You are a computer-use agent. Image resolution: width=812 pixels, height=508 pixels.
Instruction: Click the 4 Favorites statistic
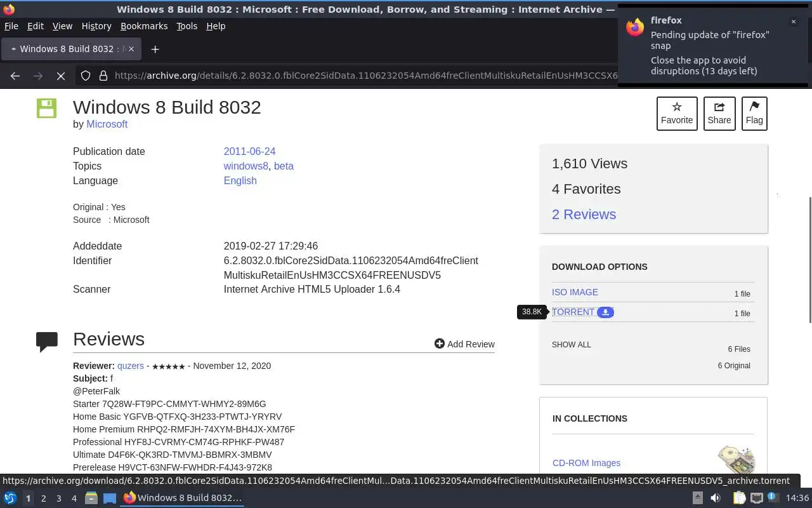point(586,189)
